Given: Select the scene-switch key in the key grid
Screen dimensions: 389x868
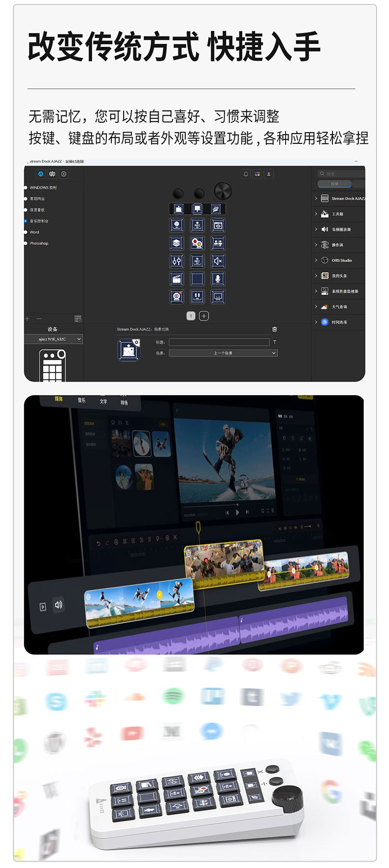Looking at the screenshot, I should pos(178,209).
